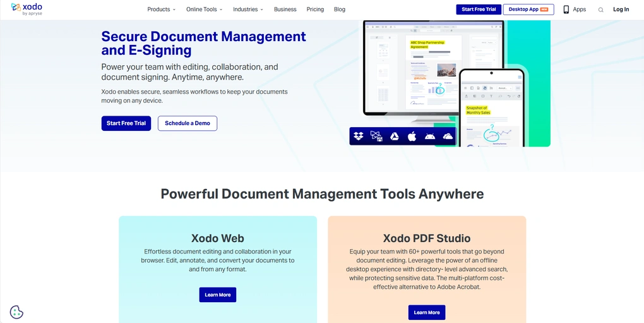The image size is (644, 323).
Task: Click header Start Free Trial button
Action: [x=479, y=9]
